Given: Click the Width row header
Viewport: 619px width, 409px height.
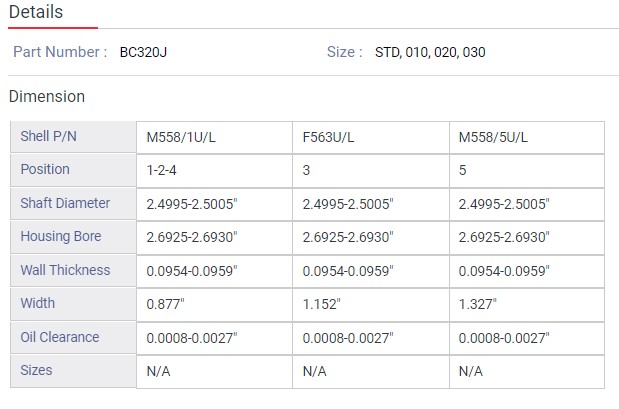Looking at the screenshot, I should point(38,303).
